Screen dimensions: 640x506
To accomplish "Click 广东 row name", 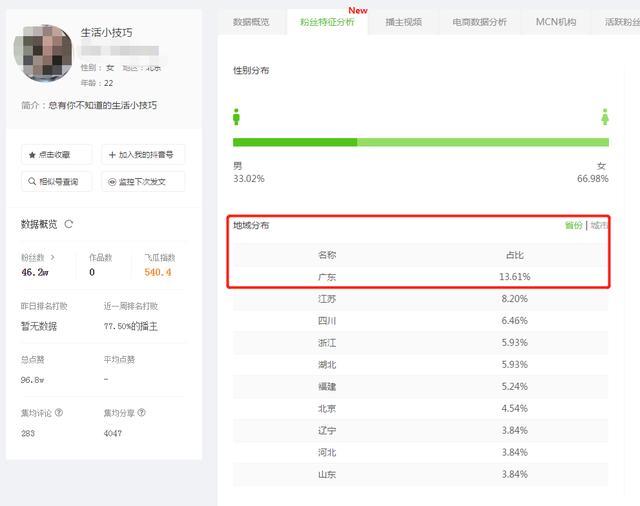I will tap(327, 277).
